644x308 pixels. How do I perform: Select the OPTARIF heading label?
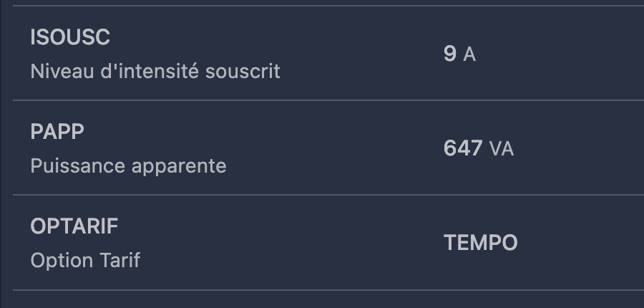click(x=74, y=226)
